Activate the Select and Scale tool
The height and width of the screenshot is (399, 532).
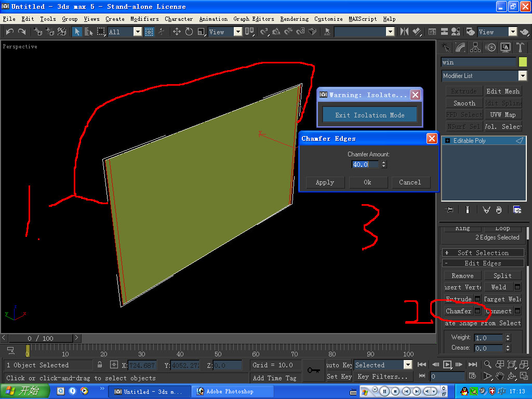pyautogui.click(x=201, y=32)
